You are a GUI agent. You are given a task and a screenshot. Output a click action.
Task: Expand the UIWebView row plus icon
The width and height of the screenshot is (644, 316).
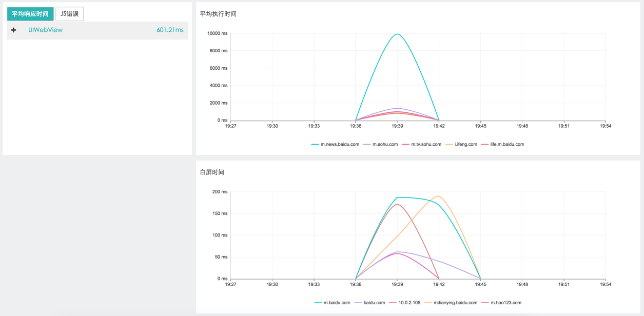(x=14, y=30)
